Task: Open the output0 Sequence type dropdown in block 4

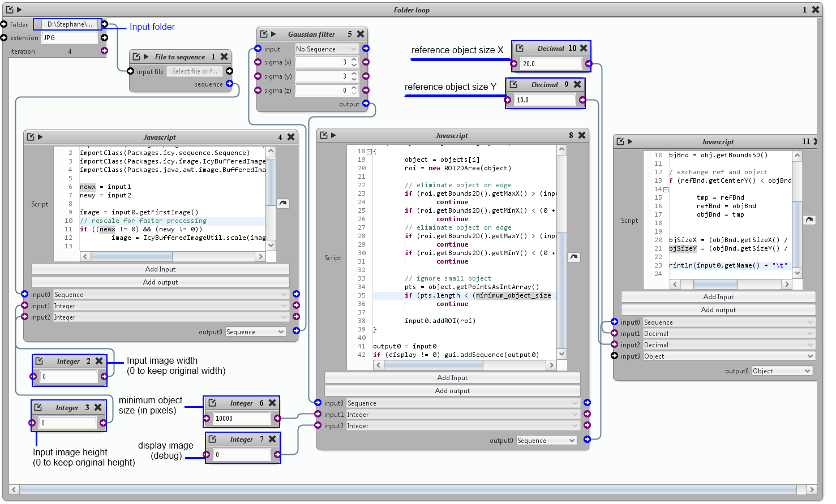Action: tap(255, 331)
